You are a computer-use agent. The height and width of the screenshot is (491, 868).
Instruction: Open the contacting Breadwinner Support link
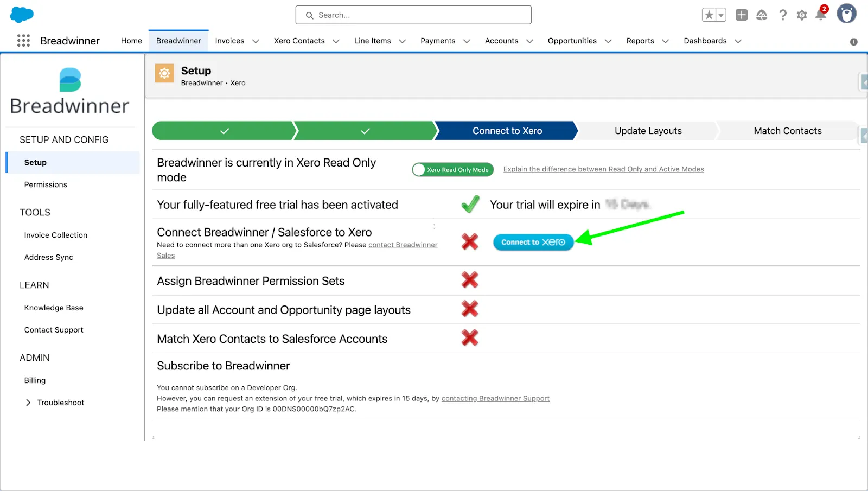495,398
